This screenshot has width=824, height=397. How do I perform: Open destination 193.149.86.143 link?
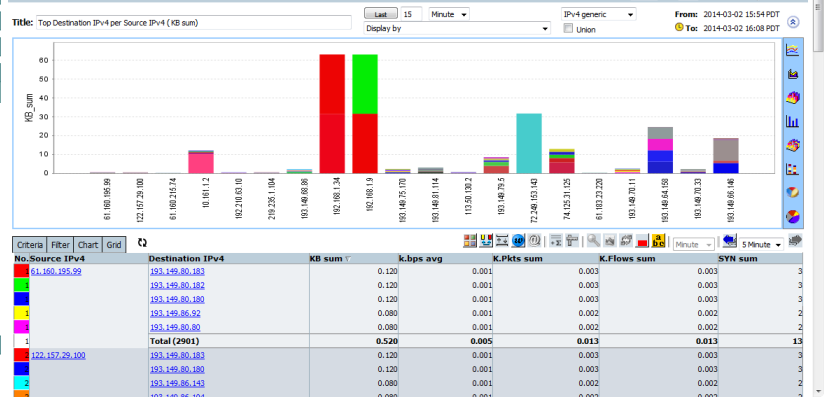177,383
